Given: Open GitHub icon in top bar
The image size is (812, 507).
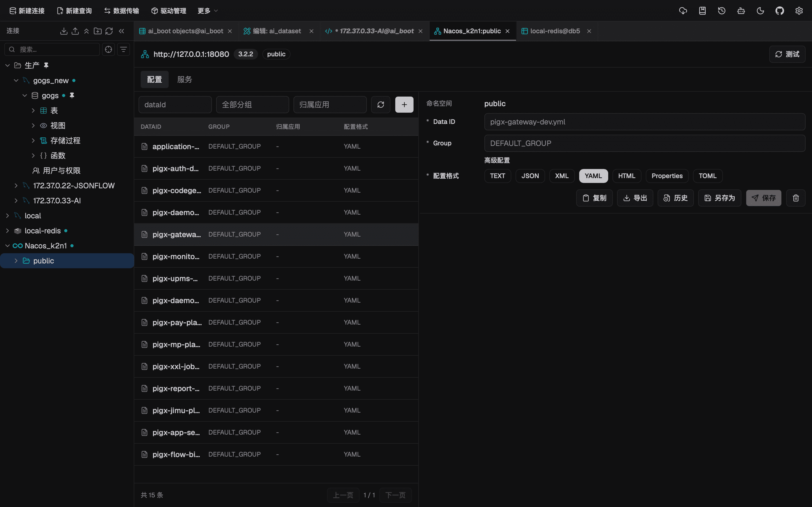Looking at the screenshot, I should pos(780,11).
